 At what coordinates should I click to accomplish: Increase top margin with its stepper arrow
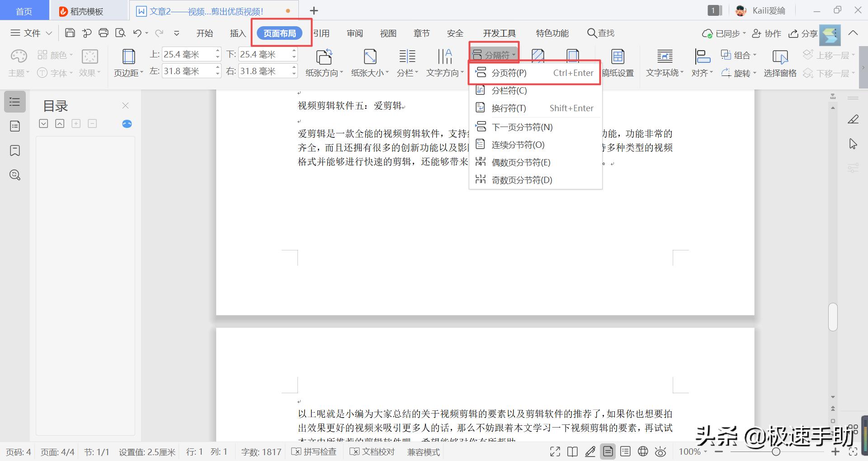[x=218, y=51]
